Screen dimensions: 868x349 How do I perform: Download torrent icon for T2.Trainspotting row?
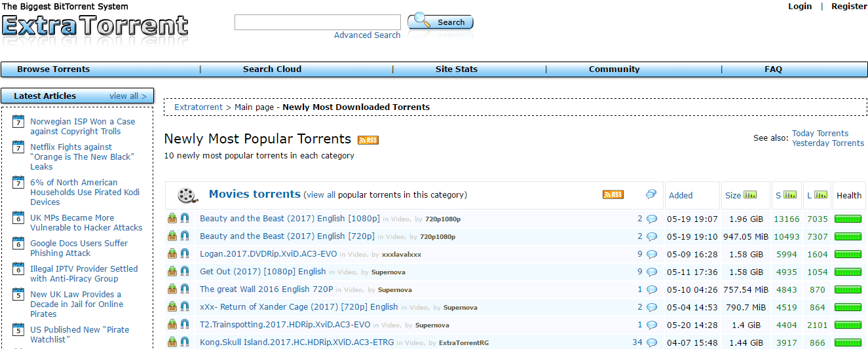[172, 325]
